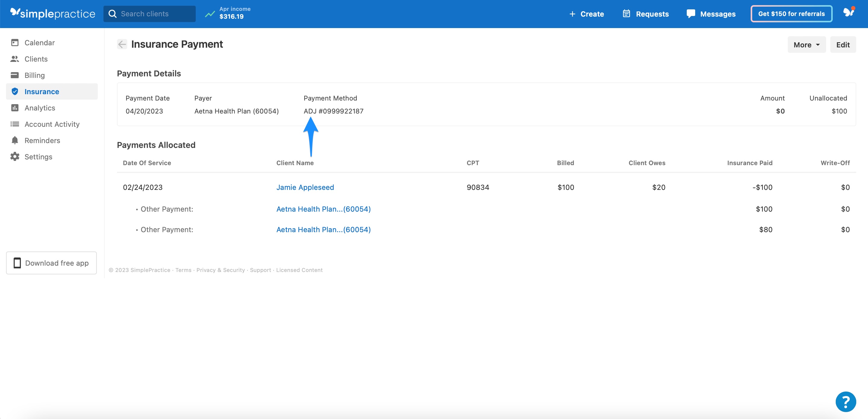Click the Reminders bell icon
Viewport: 868px width, 419px height.
pos(15,140)
